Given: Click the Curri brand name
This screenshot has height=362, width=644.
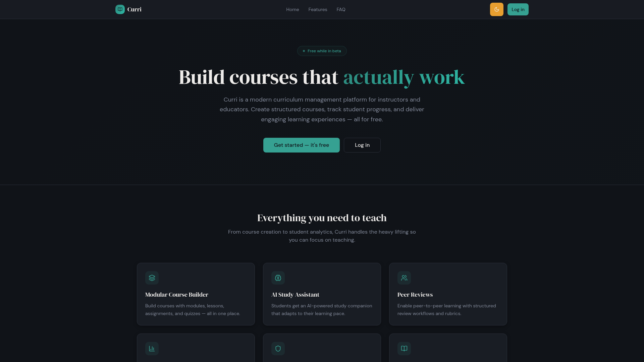Looking at the screenshot, I should (134, 9).
